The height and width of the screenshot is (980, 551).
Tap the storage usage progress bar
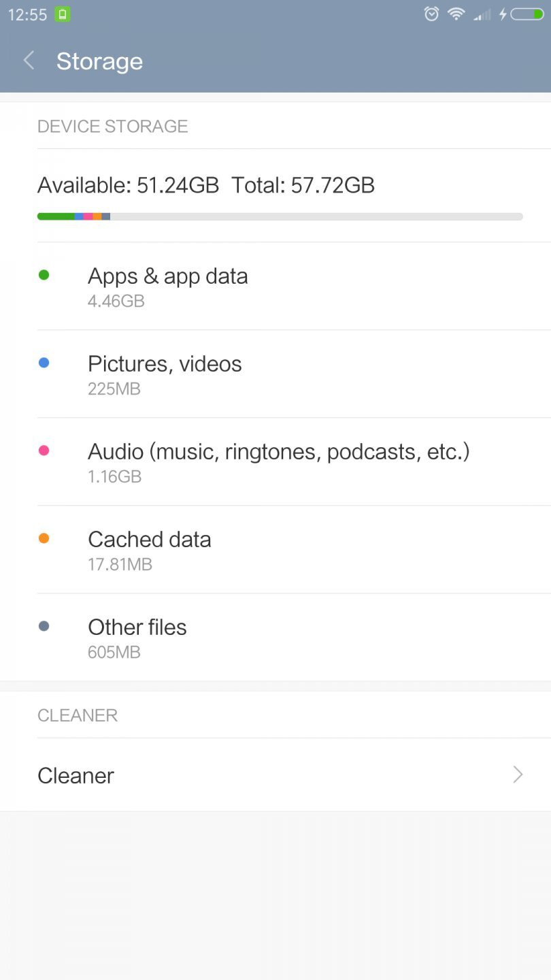click(x=279, y=216)
